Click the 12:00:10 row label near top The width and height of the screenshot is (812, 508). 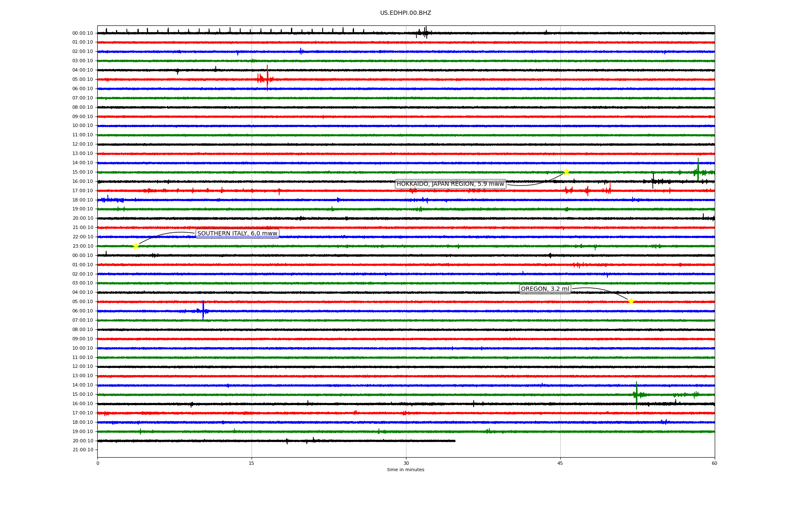point(83,144)
